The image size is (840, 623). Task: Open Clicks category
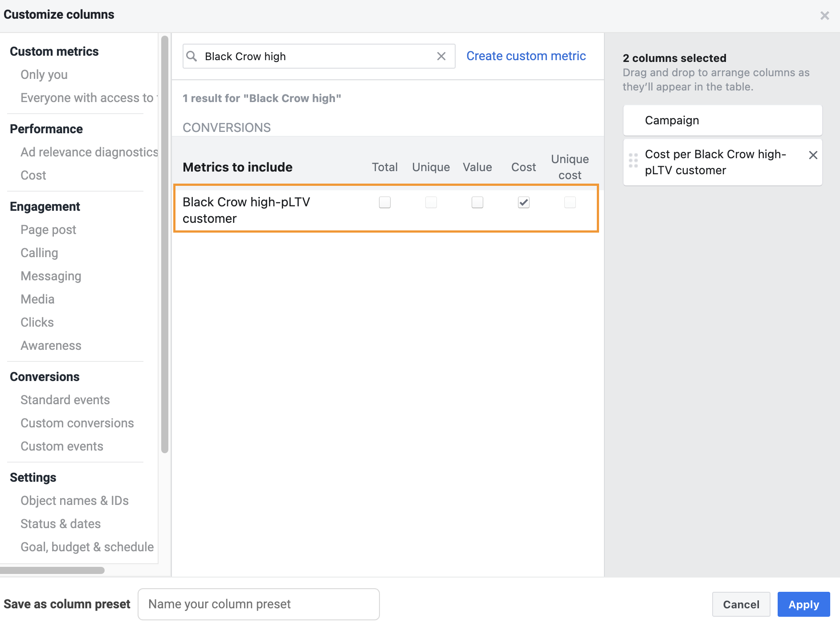(x=37, y=322)
